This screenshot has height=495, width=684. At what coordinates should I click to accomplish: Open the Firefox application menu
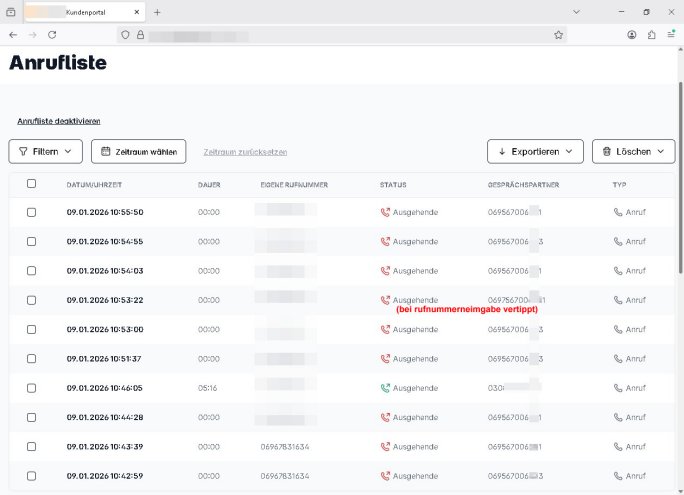point(671,34)
